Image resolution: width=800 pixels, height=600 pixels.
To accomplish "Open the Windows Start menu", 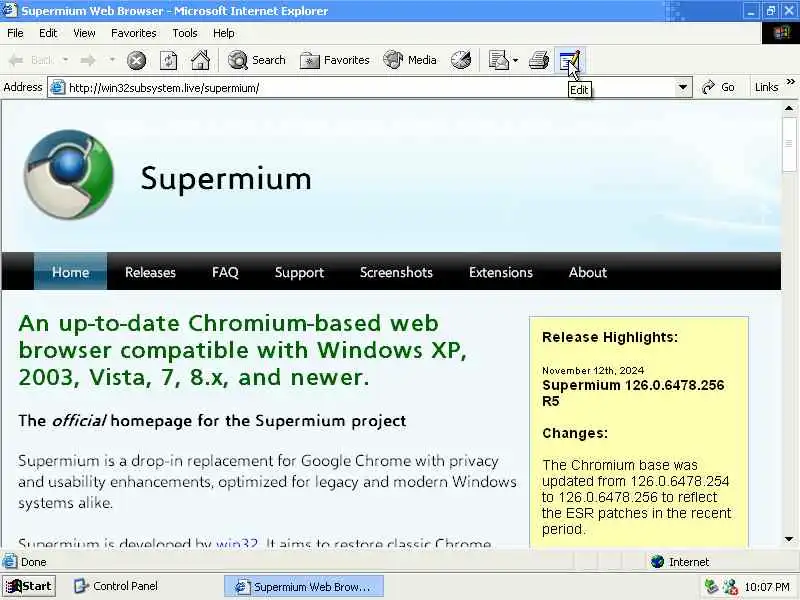I will (x=29, y=586).
